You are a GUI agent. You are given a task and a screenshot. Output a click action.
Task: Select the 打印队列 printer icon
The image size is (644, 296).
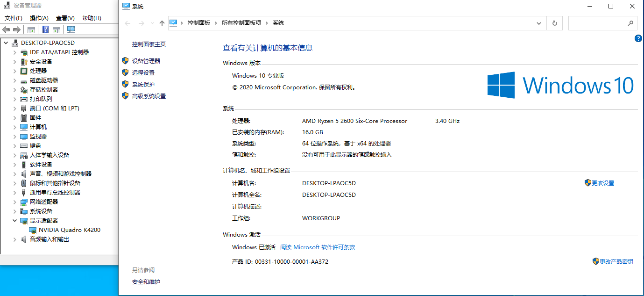click(24, 99)
